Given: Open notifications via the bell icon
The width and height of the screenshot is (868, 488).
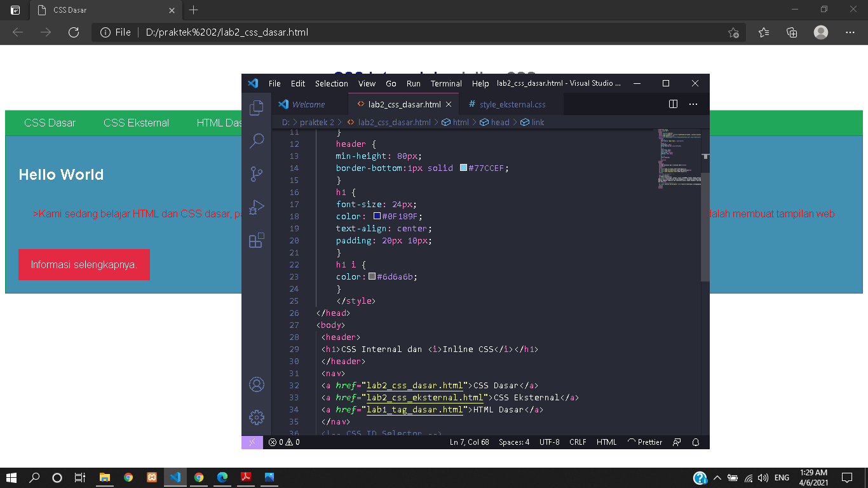Looking at the screenshot, I should coord(695,442).
